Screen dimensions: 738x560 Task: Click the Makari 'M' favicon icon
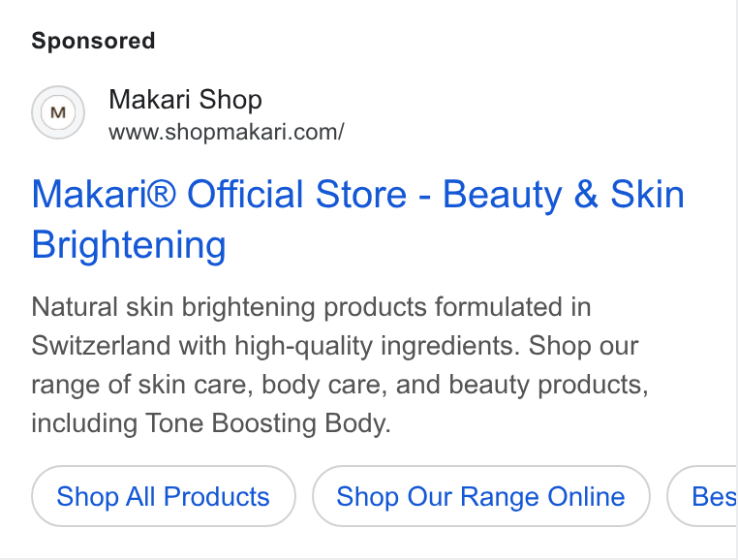58,112
